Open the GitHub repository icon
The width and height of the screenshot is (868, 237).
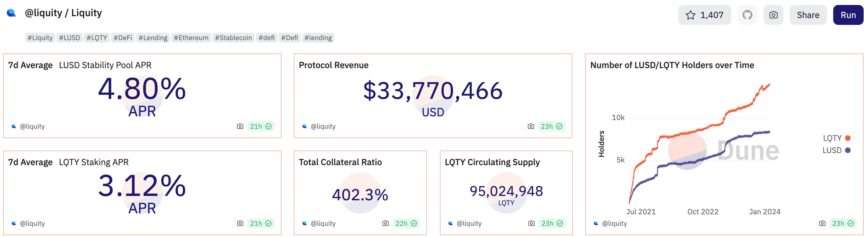point(747,15)
